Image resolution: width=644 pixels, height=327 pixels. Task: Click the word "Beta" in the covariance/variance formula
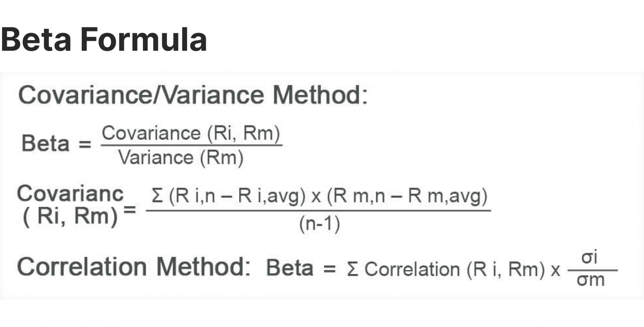[45, 144]
